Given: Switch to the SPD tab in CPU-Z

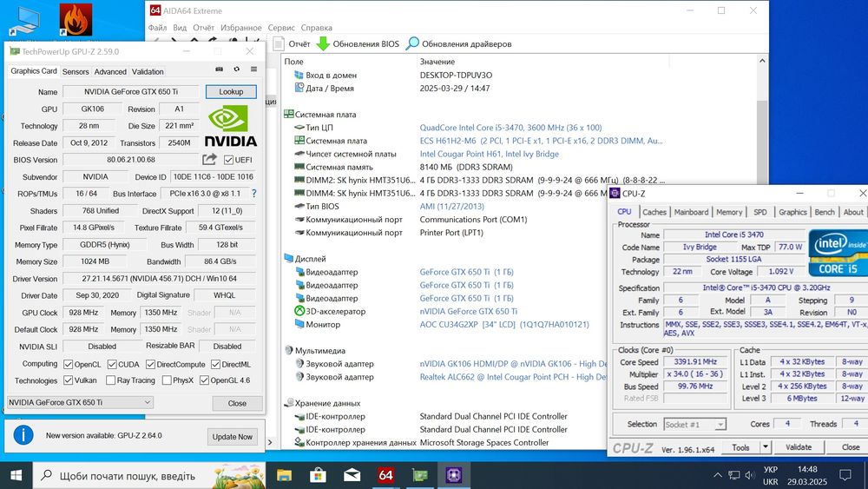Looking at the screenshot, I should 760,212.
